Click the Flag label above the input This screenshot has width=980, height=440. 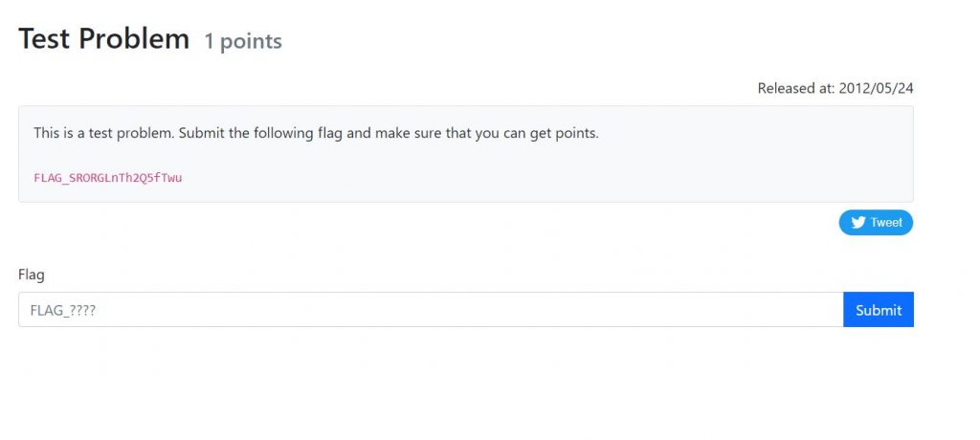(x=32, y=275)
